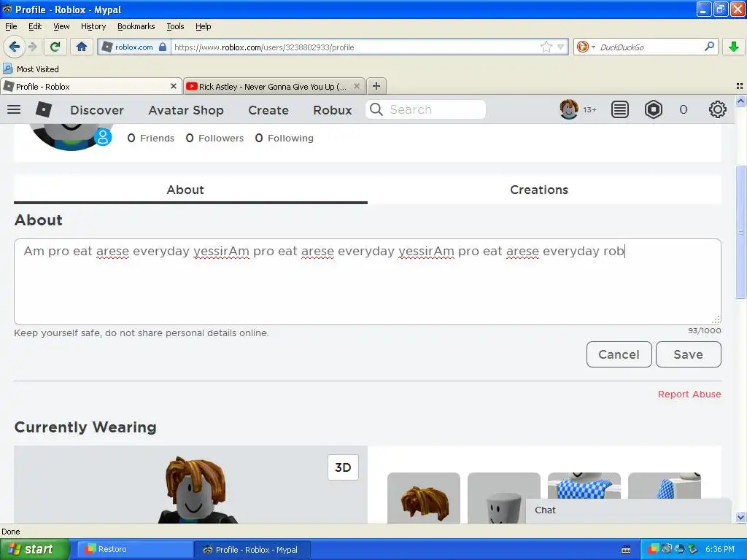Image resolution: width=747 pixels, height=560 pixels.
Task: Click the Roblox logo icon
Action: [x=43, y=109]
